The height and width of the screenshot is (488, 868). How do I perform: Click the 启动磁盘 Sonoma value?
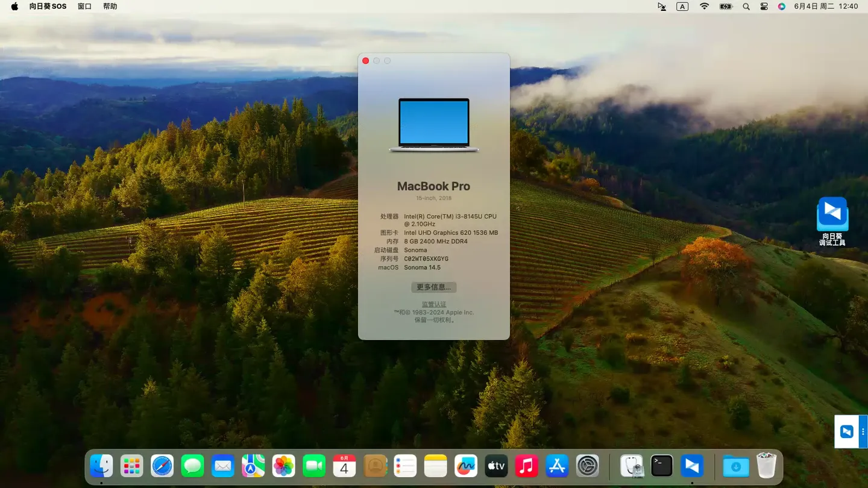pyautogui.click(x=415, y=250)
